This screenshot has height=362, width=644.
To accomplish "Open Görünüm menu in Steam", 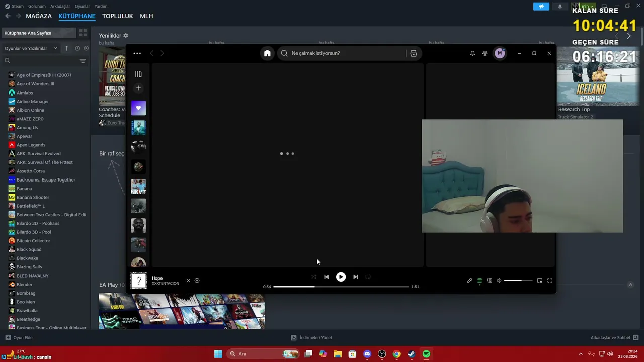I will click(x=37, y=6).
